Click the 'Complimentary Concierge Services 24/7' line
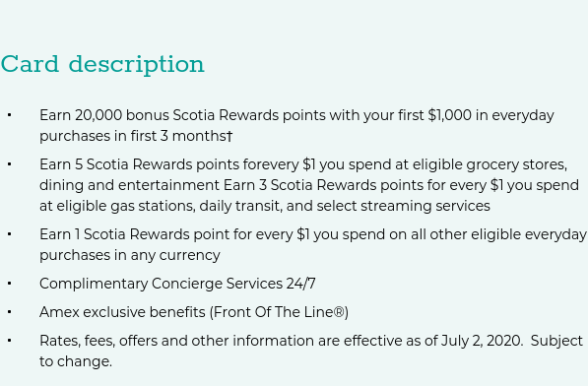 (x=177, y=284)
